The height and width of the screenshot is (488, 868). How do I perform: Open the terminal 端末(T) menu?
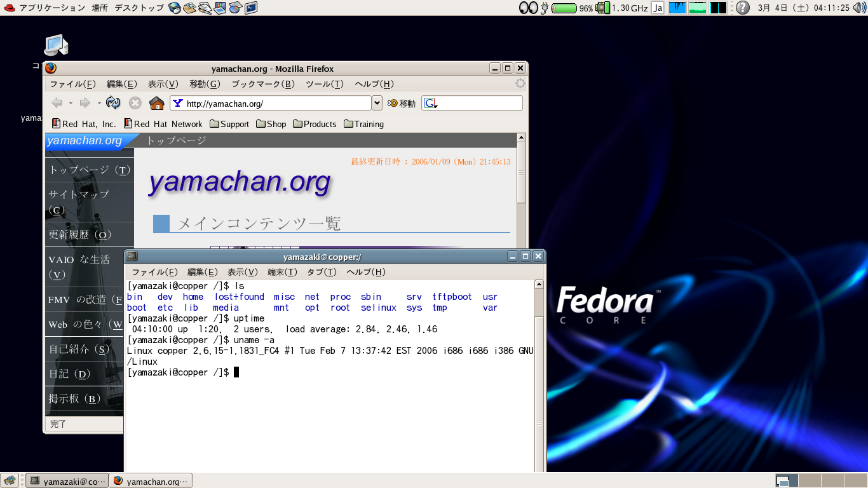(282, 272)
